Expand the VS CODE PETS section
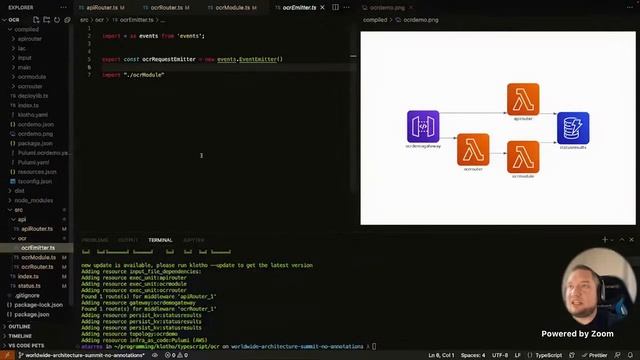The height and width of the screenshot is (360, 640). pyautogui.click(x=26, y=345)
